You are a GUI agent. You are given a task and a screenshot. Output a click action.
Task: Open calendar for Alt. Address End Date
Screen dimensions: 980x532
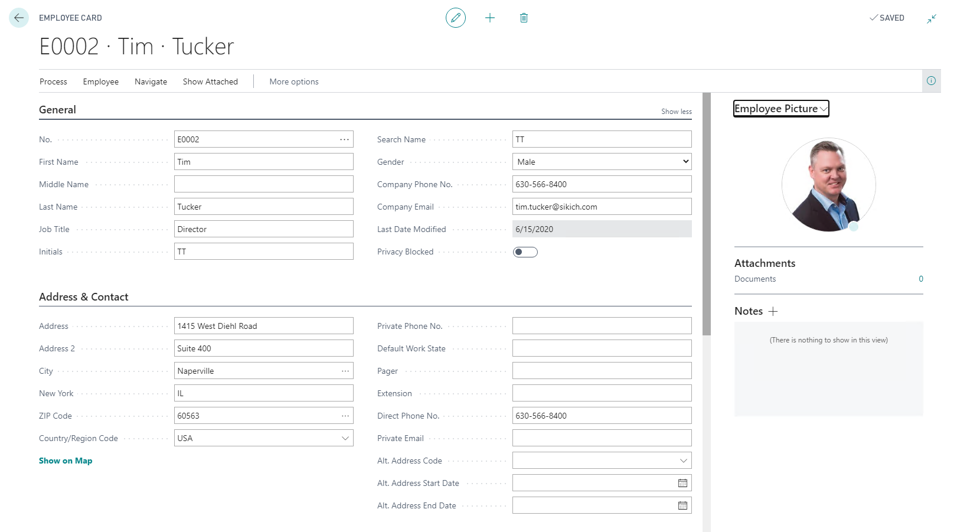click(x=682, y=505)
